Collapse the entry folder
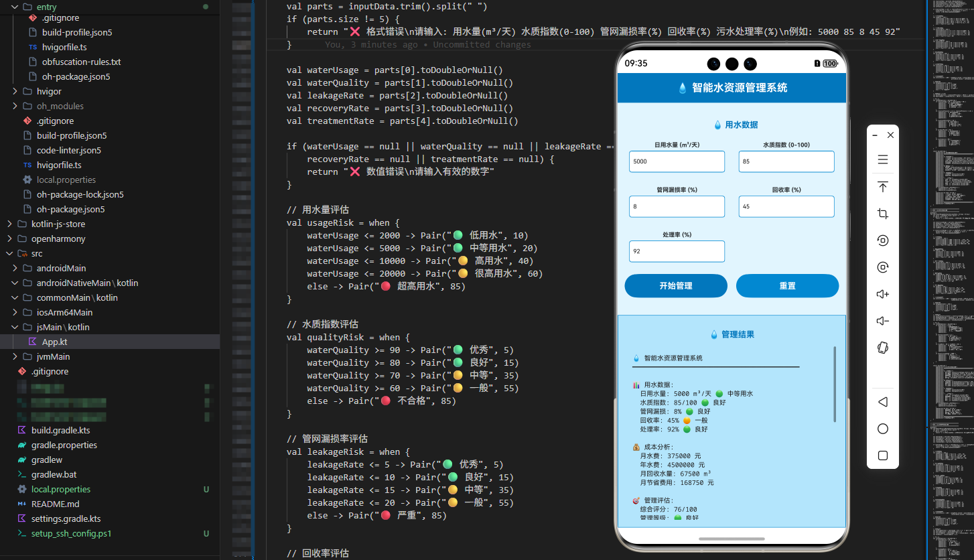This screenshot has height=560, width=974. (15, 7)
